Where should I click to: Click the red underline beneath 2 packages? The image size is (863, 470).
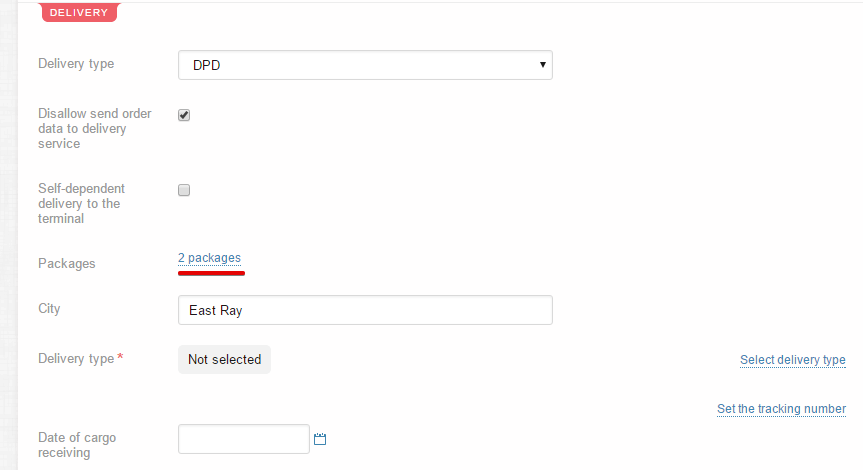click(x=211, y=270)
